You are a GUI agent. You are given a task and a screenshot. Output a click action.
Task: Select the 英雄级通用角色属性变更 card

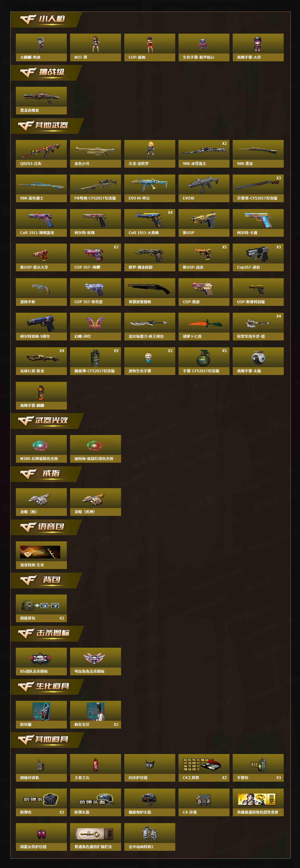pyautogui.click(x=258, y=802)
